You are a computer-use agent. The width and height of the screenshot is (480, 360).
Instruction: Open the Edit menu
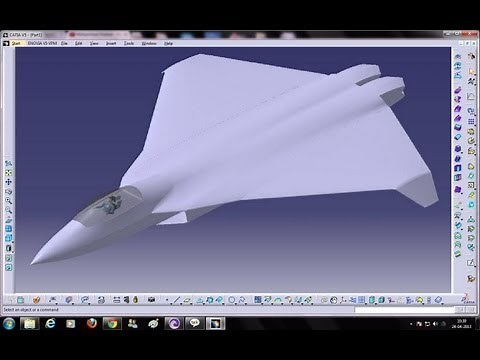[x=78, y=43]
